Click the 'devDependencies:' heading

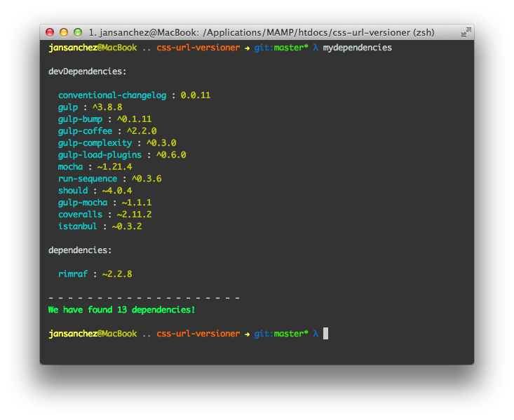point(87,72)
